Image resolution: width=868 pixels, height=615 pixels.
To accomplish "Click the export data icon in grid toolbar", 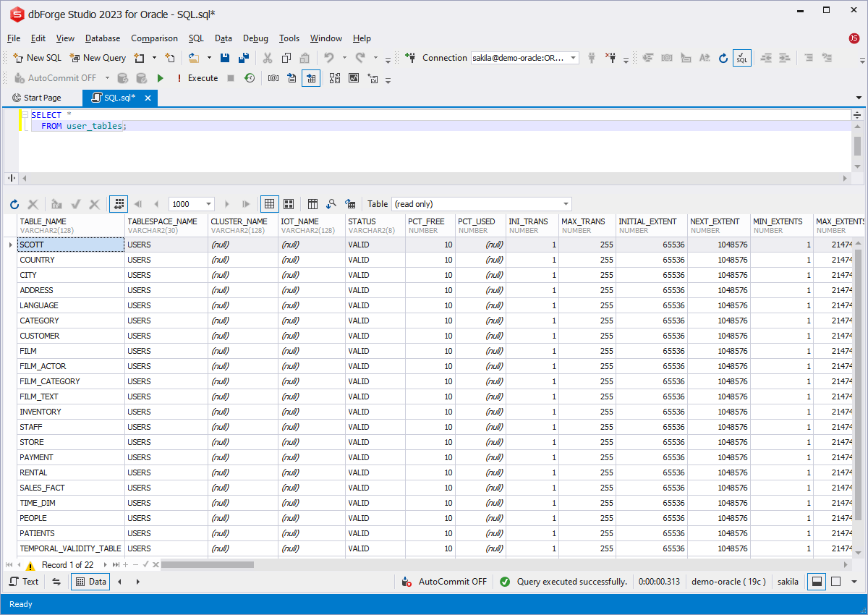I will [350, 204].
